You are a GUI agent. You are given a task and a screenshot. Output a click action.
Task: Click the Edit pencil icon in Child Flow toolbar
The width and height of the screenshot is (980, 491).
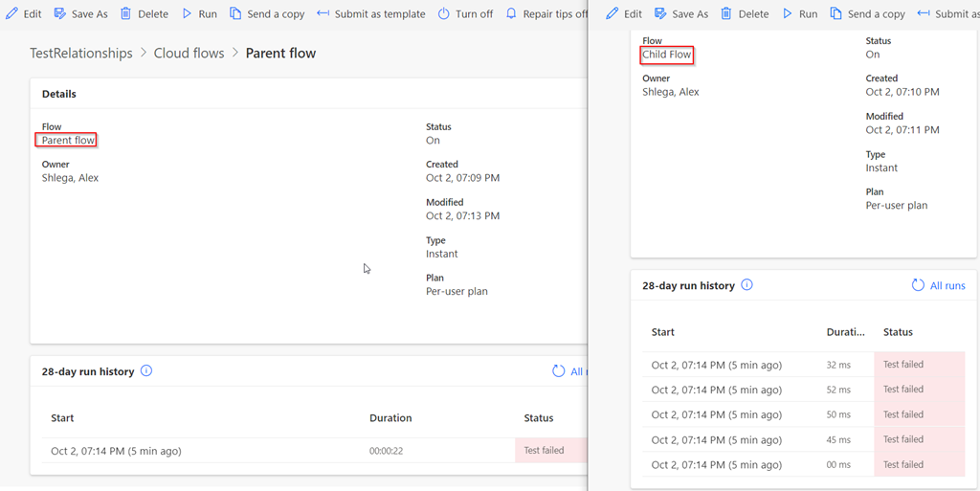pos(612,14)
